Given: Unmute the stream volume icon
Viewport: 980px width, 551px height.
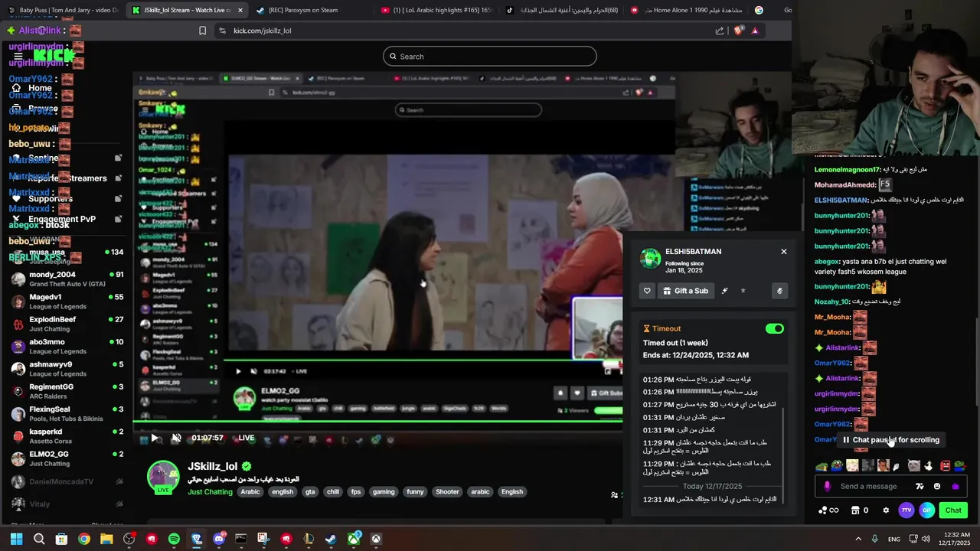Looking at the screenshot, I should click(x=176, y=438).
